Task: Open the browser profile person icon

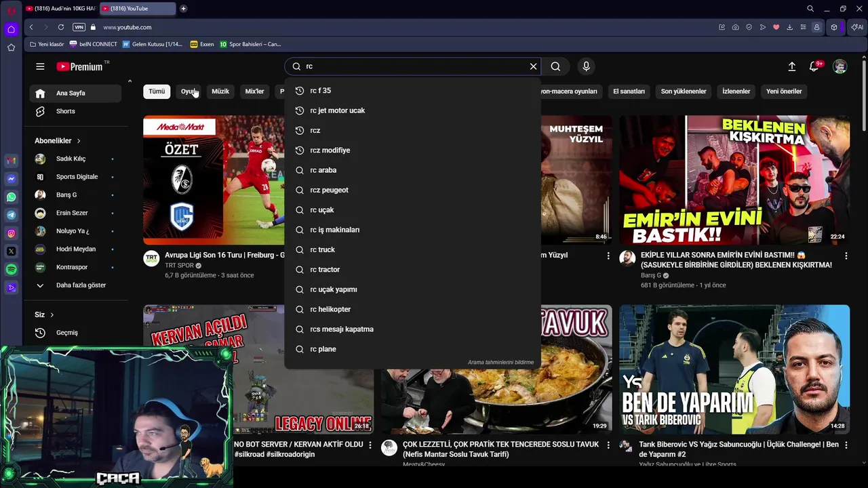Action: pos(816,27)
